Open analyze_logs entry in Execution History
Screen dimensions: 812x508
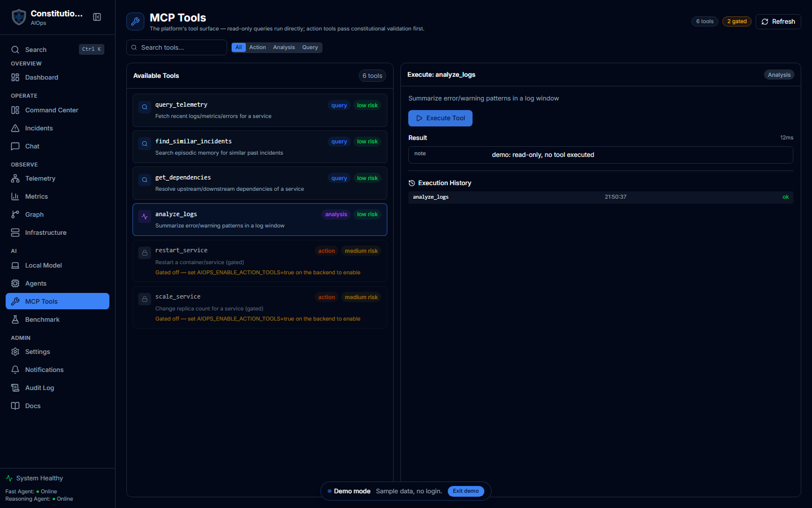click(x=601, y=197)
